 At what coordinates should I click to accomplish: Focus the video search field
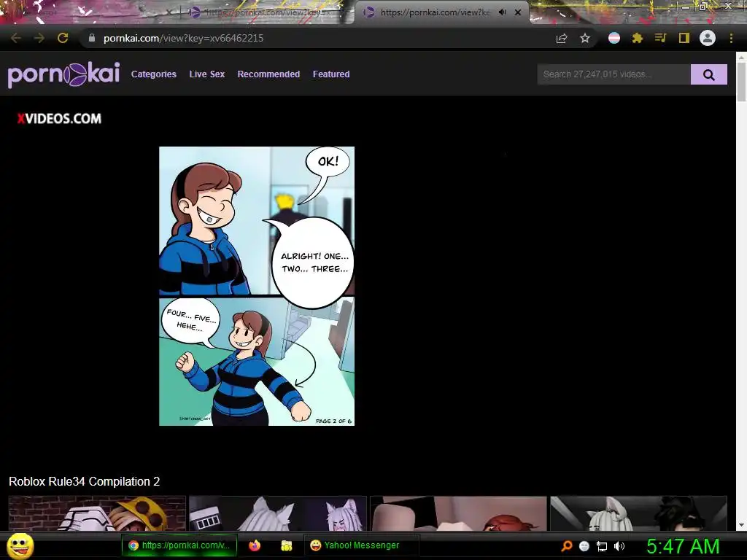(x=614, y=74)
